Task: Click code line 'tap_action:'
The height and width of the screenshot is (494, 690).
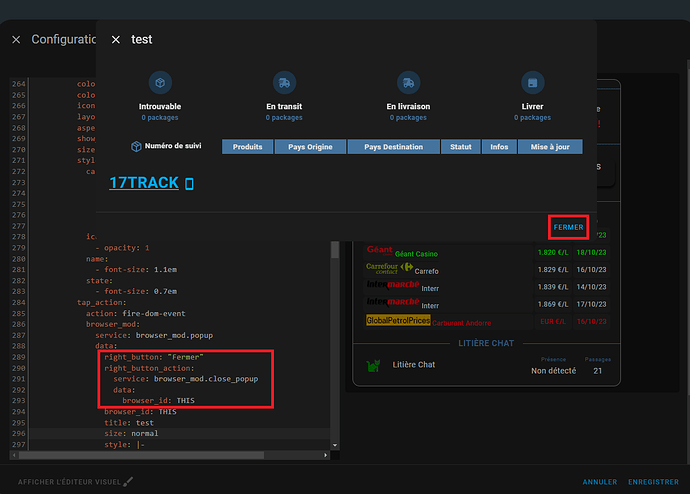Action: click(x=102, y=303)
